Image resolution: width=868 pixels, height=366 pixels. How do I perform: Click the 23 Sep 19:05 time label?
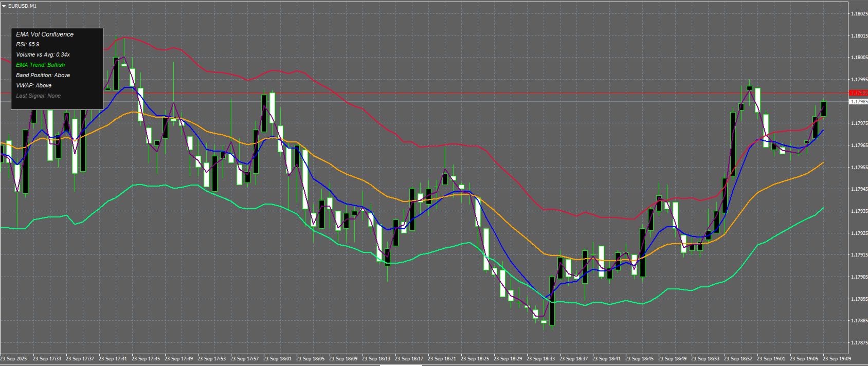(804, 359)
